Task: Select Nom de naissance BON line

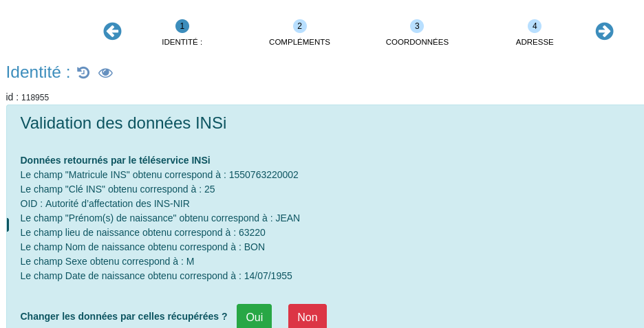Action: (x=142, y=247)
